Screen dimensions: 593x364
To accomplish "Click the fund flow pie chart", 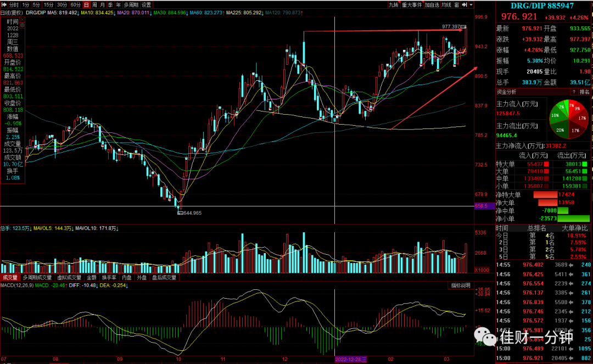I will [569, 119].
